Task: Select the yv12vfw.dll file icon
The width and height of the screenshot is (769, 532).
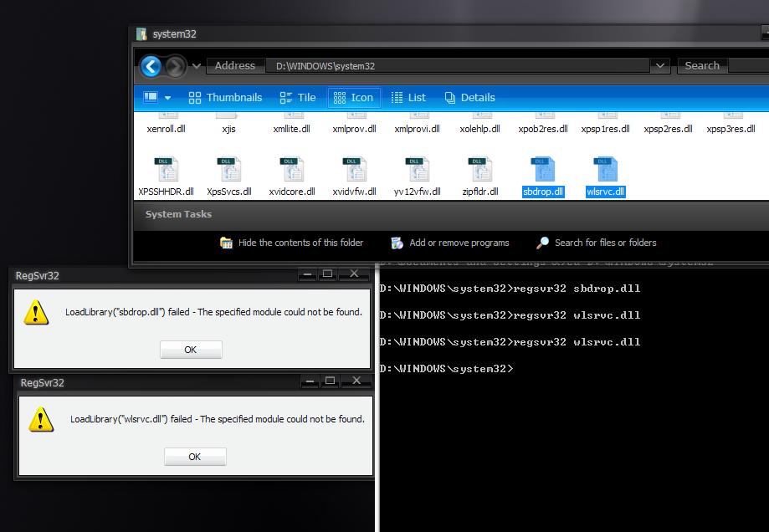Action: [x=417, y=171]
